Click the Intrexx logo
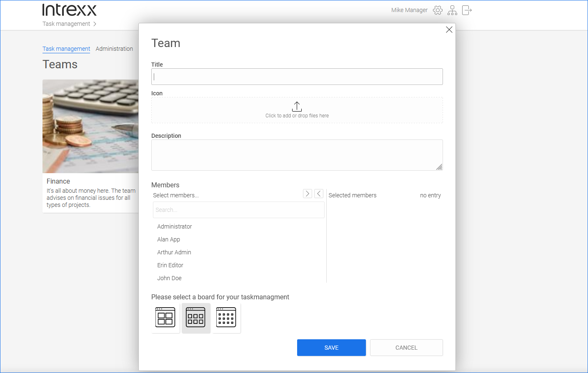This screenshot has height=373, width=588. click(70, 10)
